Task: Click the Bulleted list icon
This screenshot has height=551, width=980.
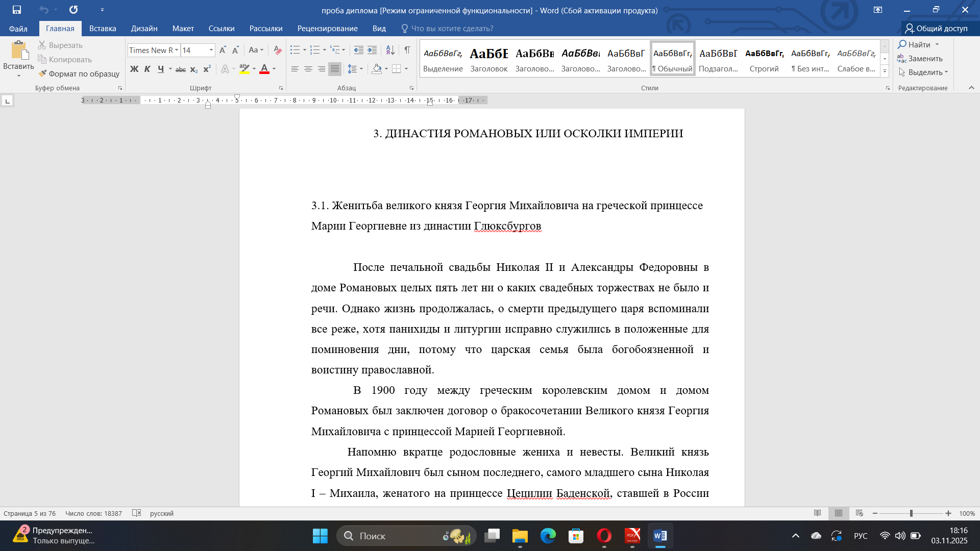Action: (295, 50)
